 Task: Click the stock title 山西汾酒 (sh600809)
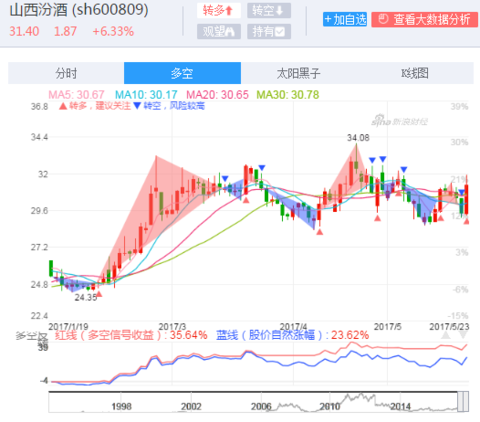79,10
